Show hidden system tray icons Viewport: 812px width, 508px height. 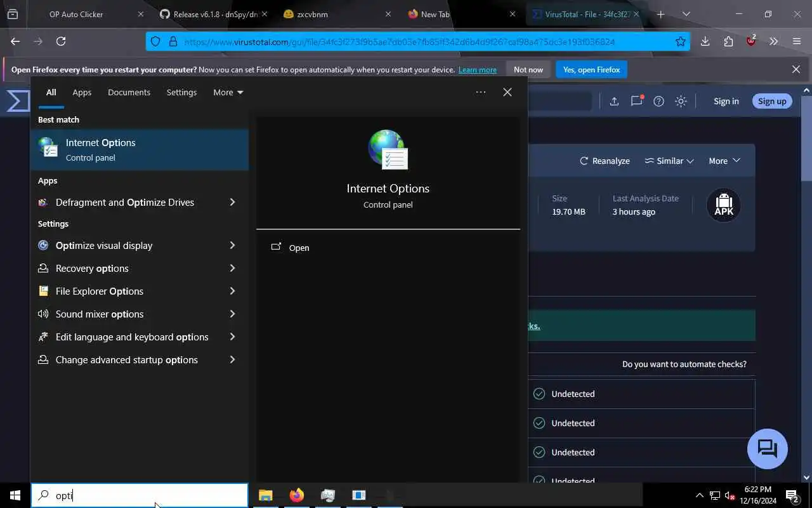699,495
